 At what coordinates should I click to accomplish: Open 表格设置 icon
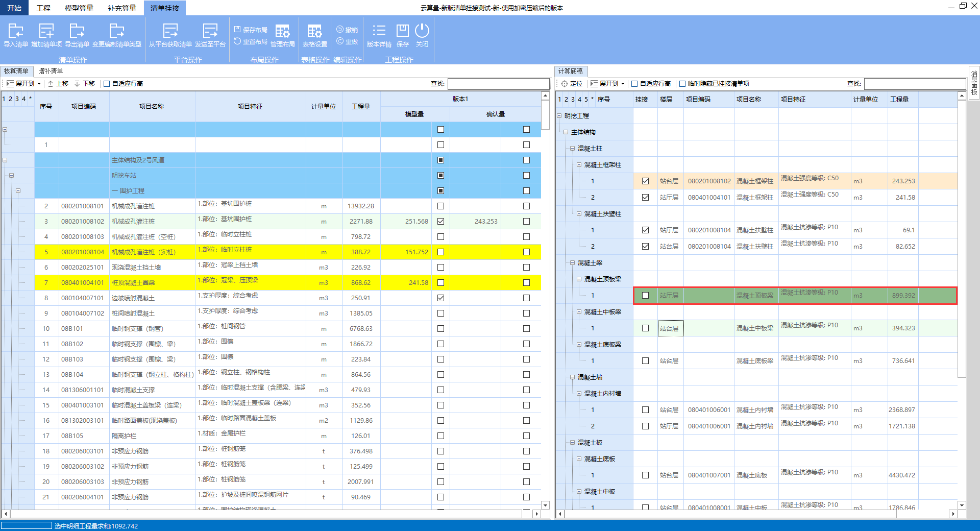[315, 31]
